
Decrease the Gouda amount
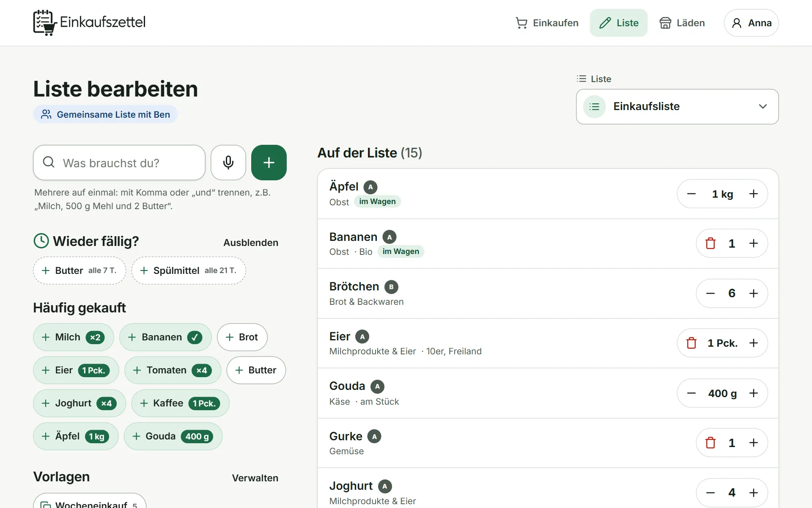pos(691,393)
